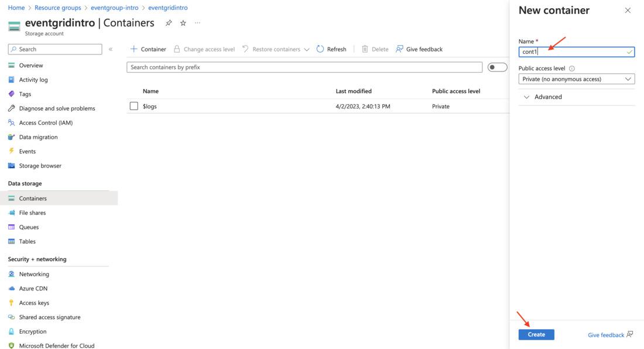Click the eventgridintro breadcrumb link

(x=168, y=8)
